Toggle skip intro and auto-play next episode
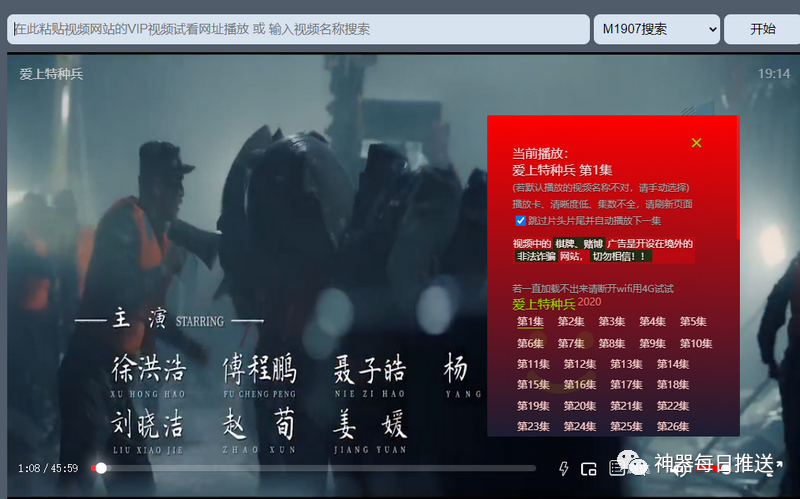This screenshot has height=499, width=800. 520,220
